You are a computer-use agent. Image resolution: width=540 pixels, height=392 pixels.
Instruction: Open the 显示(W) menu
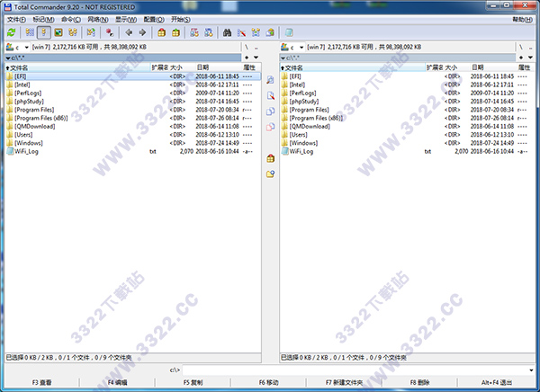pyautogui.click(x=126, y=20)
